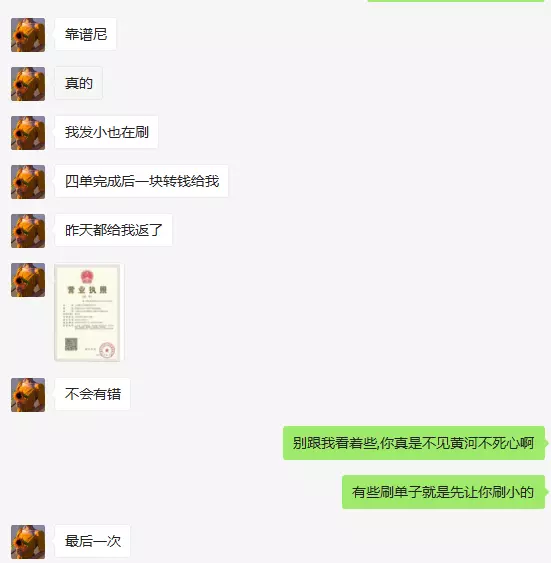551x563 pixels.
Task: Tap the avatar beside "四单完成后一块转钱给我"
Action: (x=28, y=182)
